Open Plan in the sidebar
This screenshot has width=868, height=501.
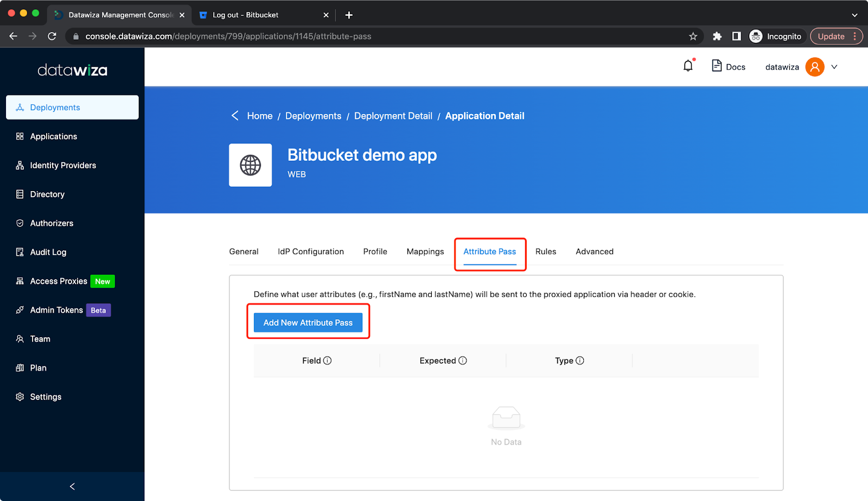click(72, 368)
